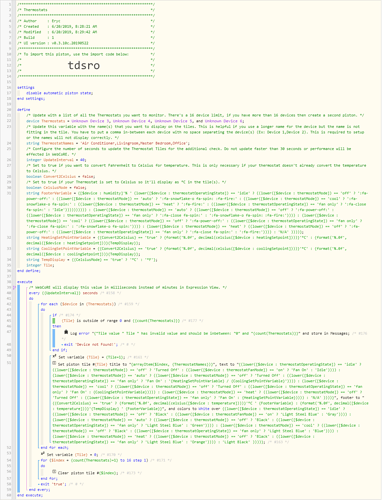Select the import code 'tdsro'
Image resolution: width=384 pixels, height=500 pixels.
pos(84,65)
